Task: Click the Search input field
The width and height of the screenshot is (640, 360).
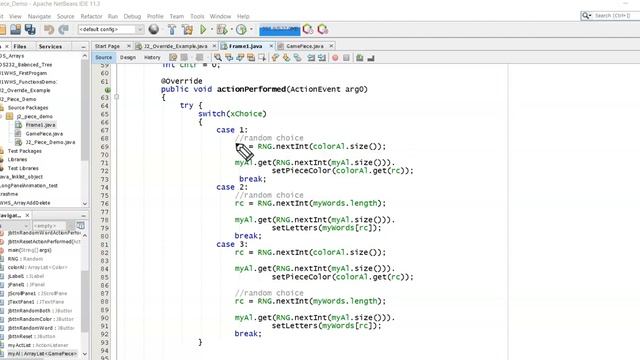Action: coord(616,16)
